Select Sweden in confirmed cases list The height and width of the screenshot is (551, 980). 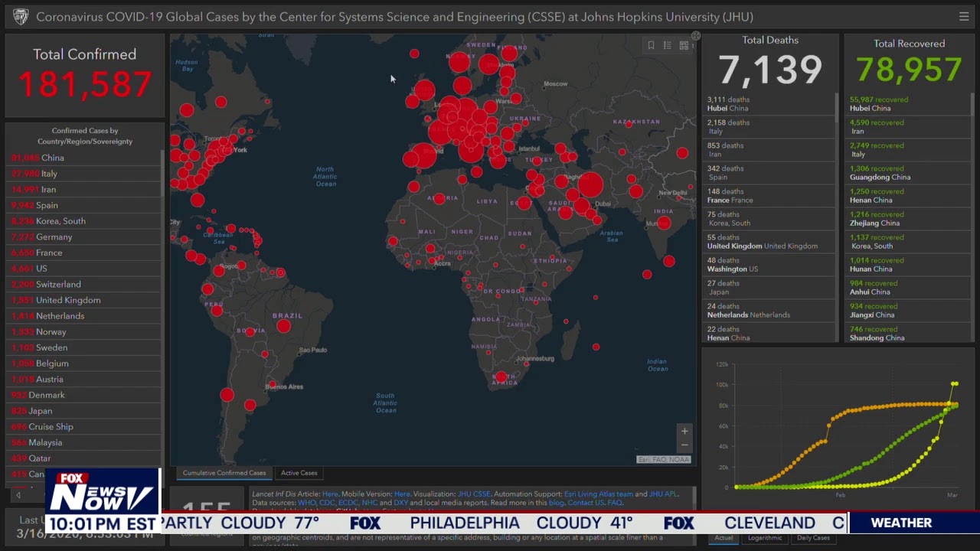pos(84,347)
